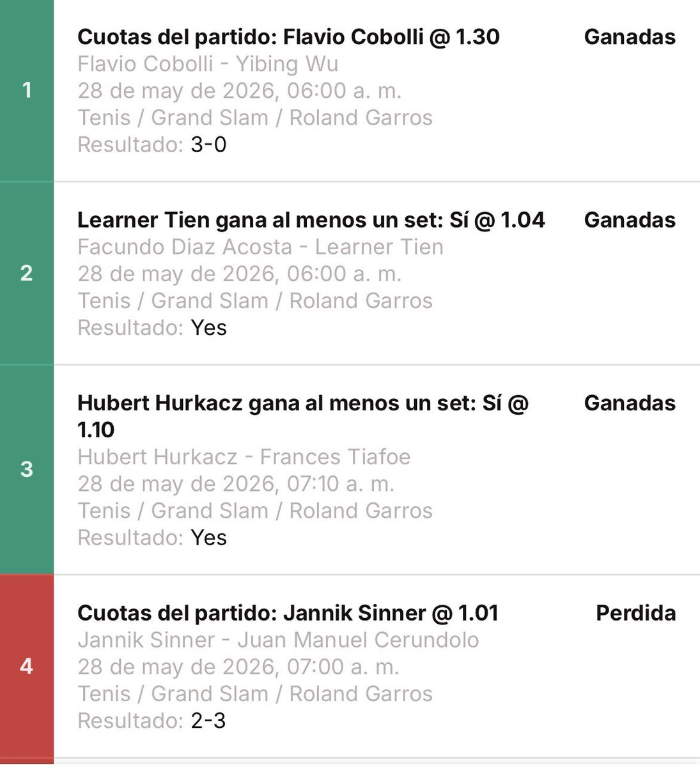Select the red number 4 selection badge
The height and width of the screenshot is (767, 700).
(x=27, y=667)
